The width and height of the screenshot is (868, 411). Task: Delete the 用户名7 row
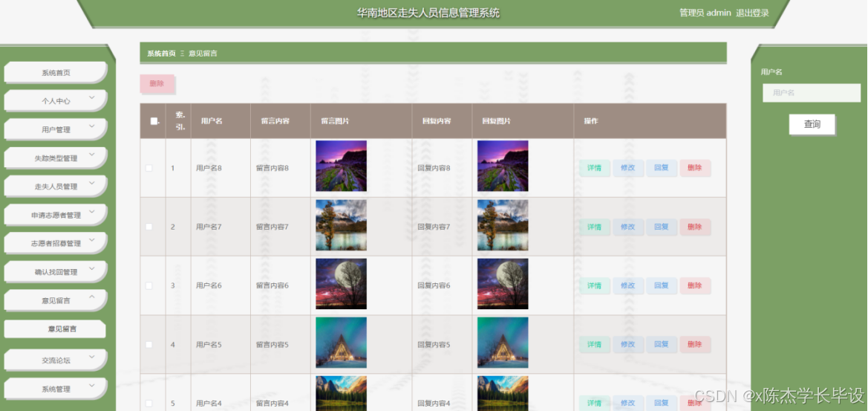coord(695,227)
